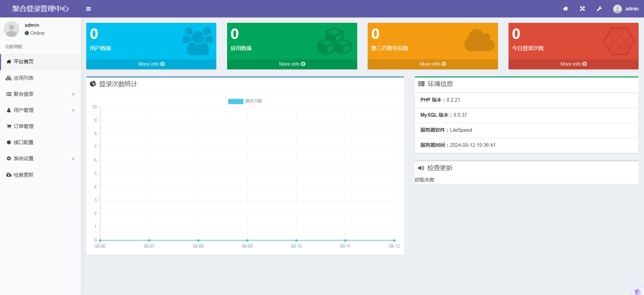
Task: Click the cart icon for 订单管理
Action: tap(9, 126)
